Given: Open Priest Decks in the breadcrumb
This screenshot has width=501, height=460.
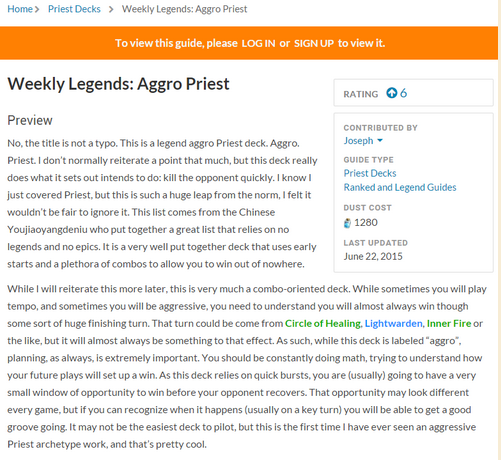Looking at the screenshot, I should [x=74, y=9].
